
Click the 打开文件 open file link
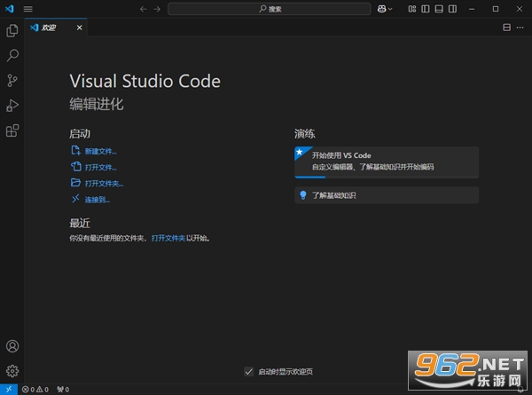pos(100,168)
